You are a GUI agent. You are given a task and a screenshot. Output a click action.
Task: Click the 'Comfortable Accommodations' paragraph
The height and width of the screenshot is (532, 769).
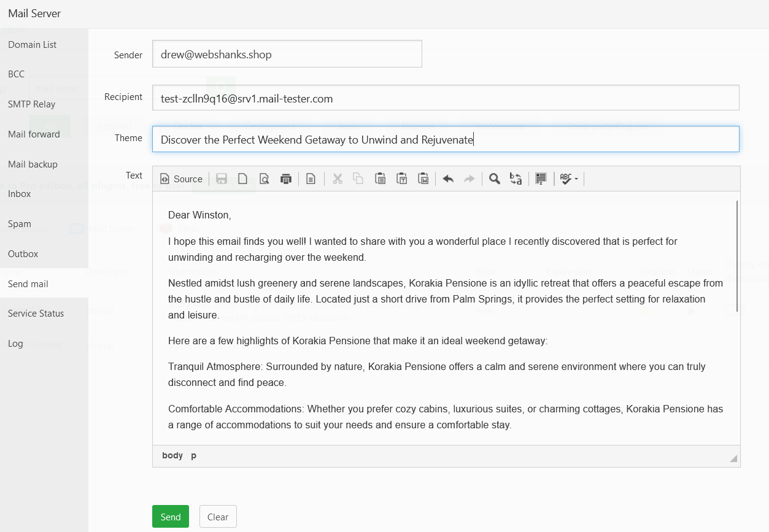click(x=446, y=417)
